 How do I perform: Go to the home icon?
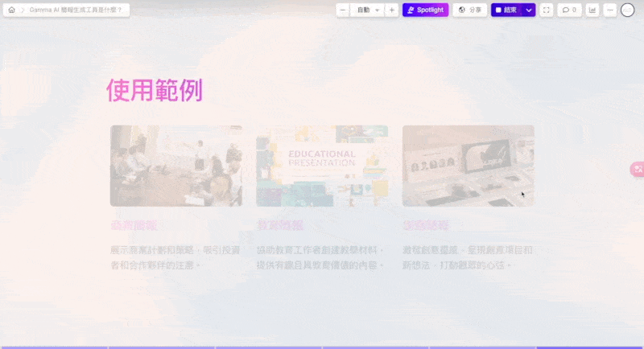click(11, 10)
